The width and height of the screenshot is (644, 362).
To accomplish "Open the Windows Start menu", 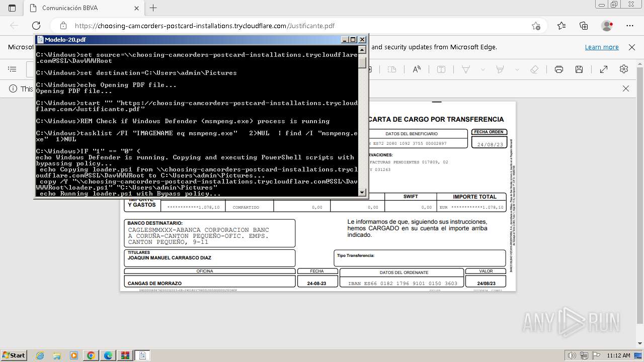I will click(x=14, y=355).
